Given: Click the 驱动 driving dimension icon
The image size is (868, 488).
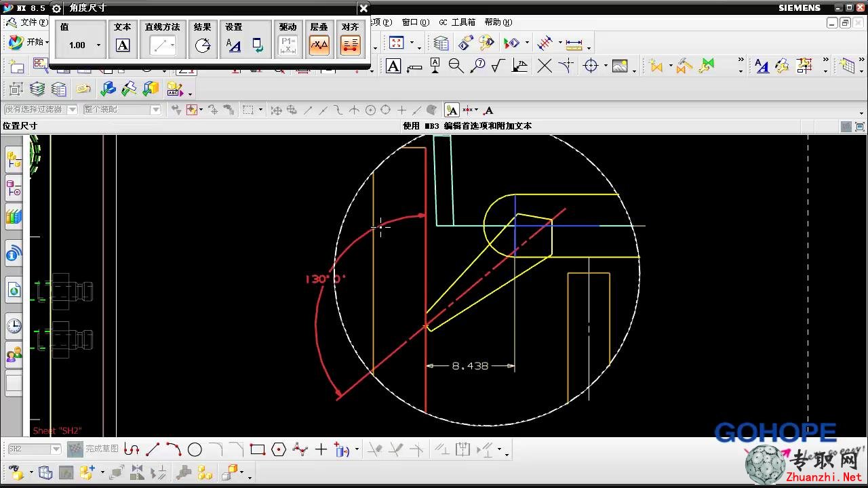Looking at the screenshot, I should click(x=288, y=45).
